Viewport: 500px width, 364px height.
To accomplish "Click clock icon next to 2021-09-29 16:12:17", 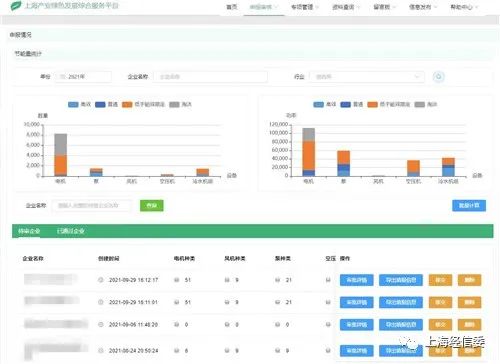I will pyautogui.click(x=101, y=280).
